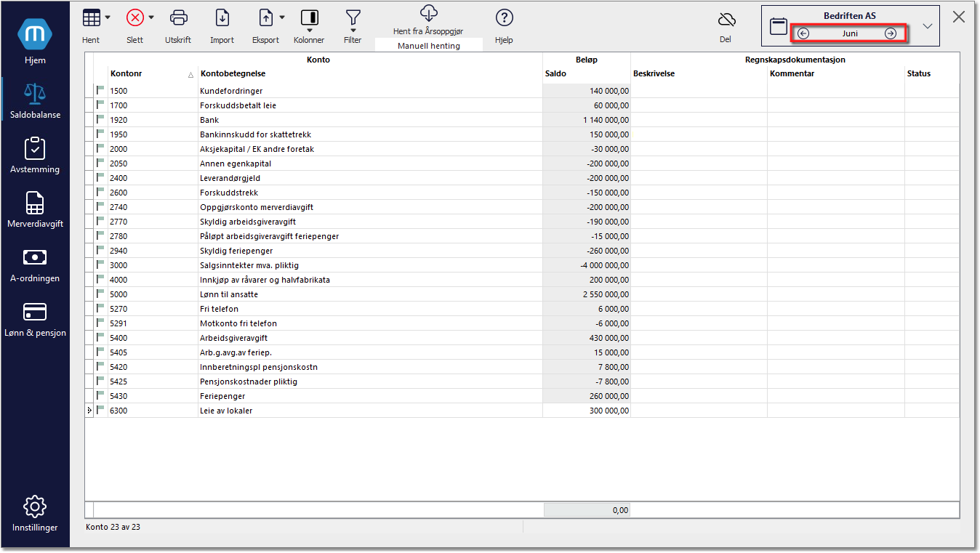Screen dimensions: 980x553
Task: Open Avstemming in the sidebar
Action: click(x=35, y=155)
